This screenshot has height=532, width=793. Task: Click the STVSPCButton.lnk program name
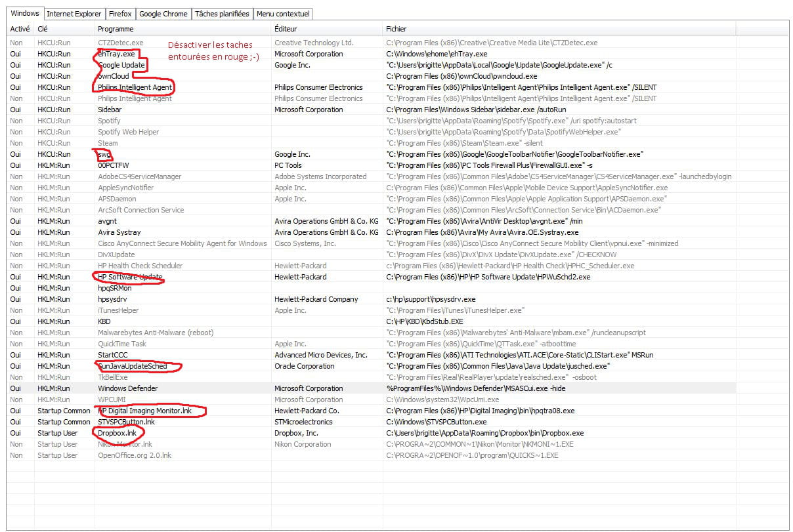(126, 422)
